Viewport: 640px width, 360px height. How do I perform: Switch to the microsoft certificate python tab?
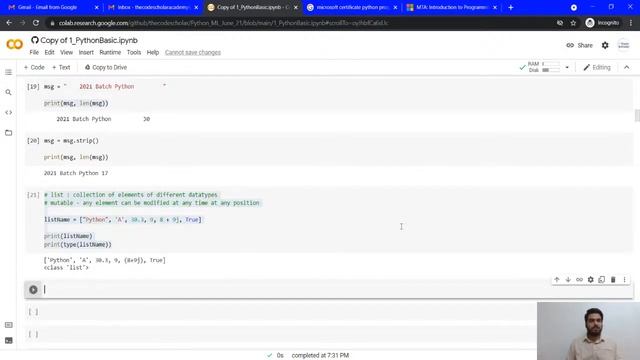(351, 7)
